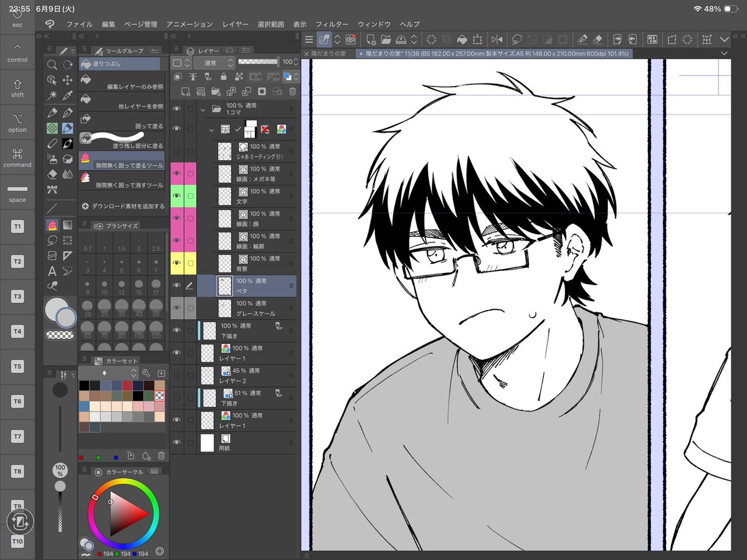The height and width of the screenshot is (560, 747).
Task: Click the Save icon in command bar
Action: pyautogui.click(x=401, y=39)
